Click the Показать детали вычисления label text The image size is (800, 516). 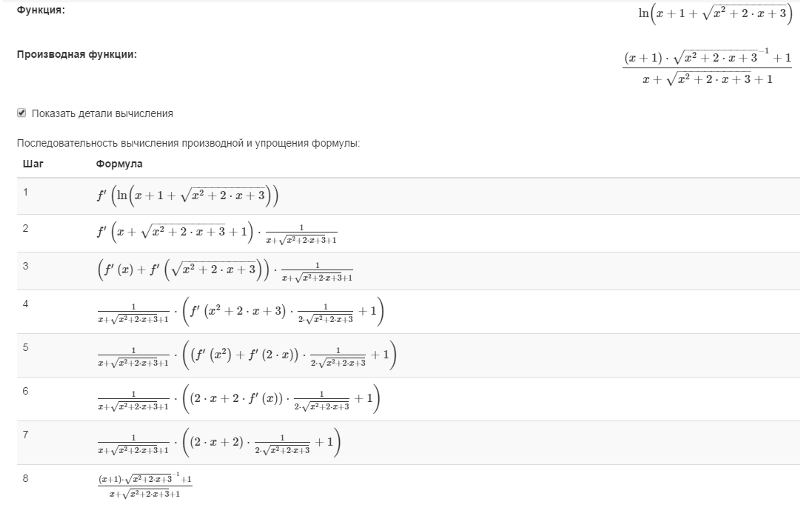click(102, 113)
